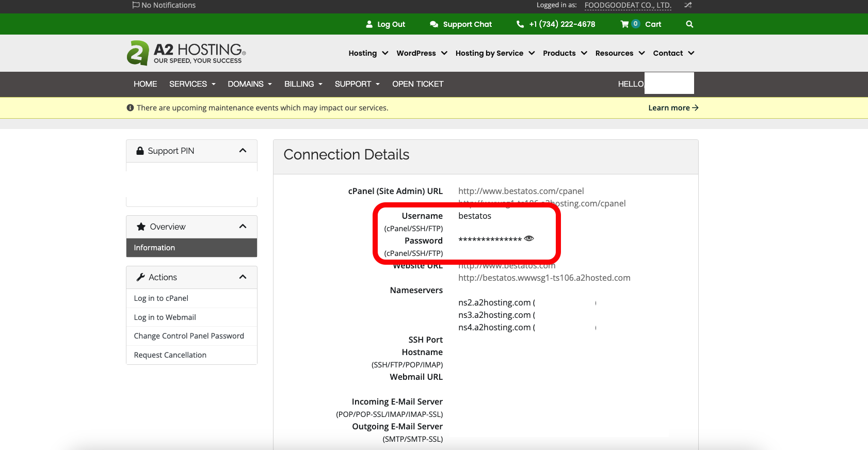Open Support Chat
Viewport: 868px width, 450px height.
pyautogui.click(x=468, y=24)
